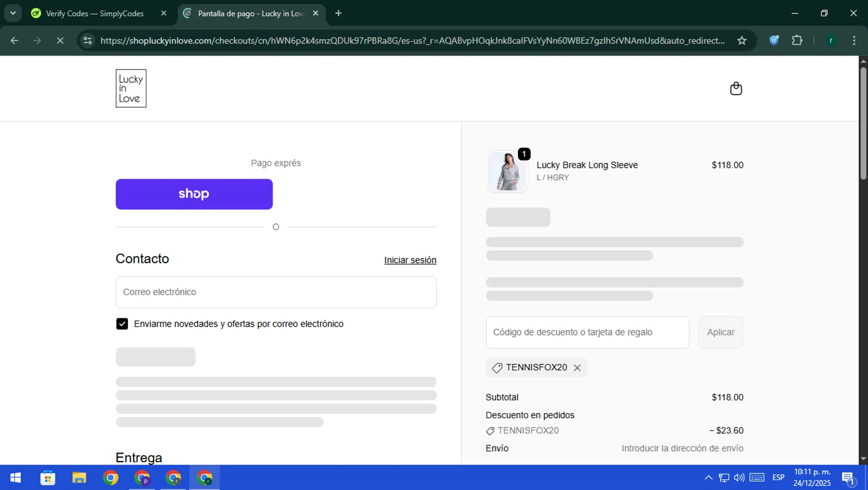Go back to previous page

[x=14, y=40]
